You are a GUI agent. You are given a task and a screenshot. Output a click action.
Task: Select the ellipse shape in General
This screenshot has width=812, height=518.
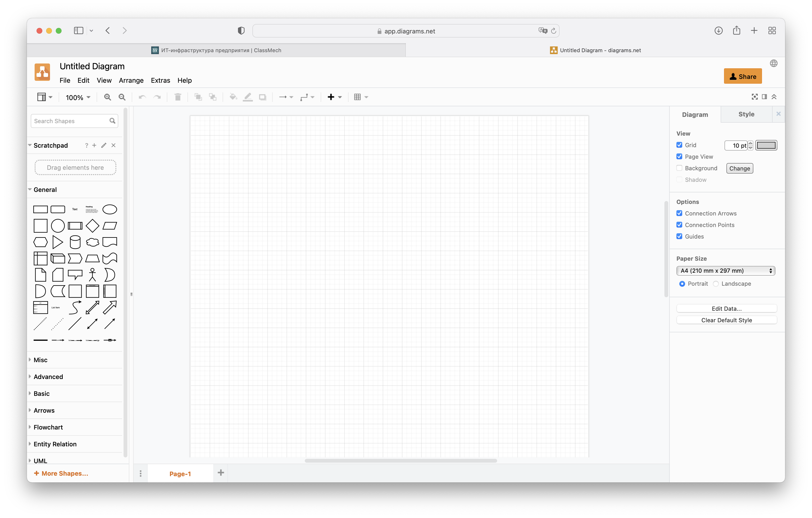coord(110,209)
